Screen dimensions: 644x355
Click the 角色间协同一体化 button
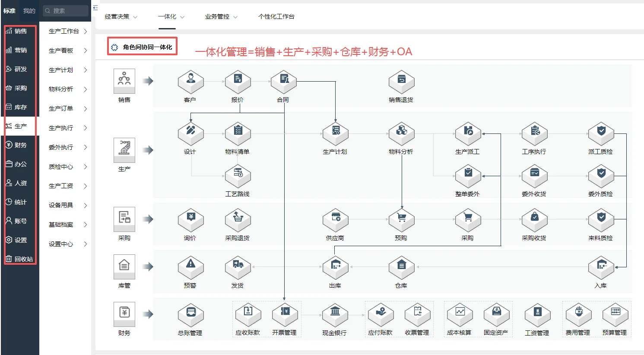pyautogui.click(x=143, y=46)
